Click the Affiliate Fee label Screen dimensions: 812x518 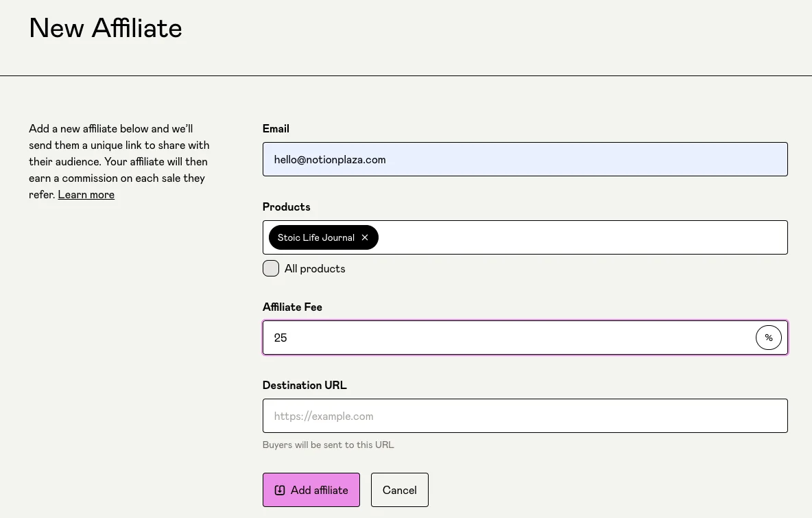[x=292, y=307]
